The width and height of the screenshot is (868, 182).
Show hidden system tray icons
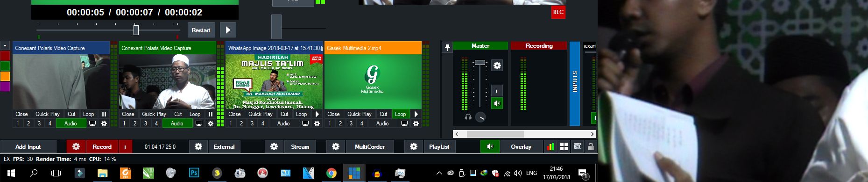[439, 173]
